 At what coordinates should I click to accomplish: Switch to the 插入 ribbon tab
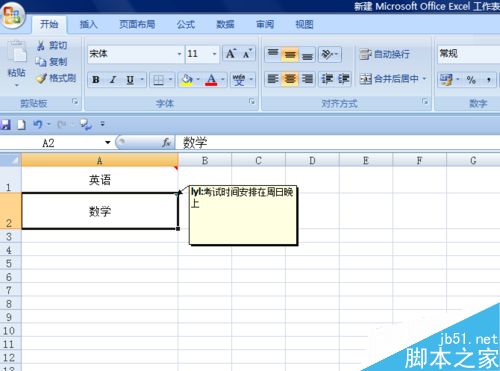(88, 24)
